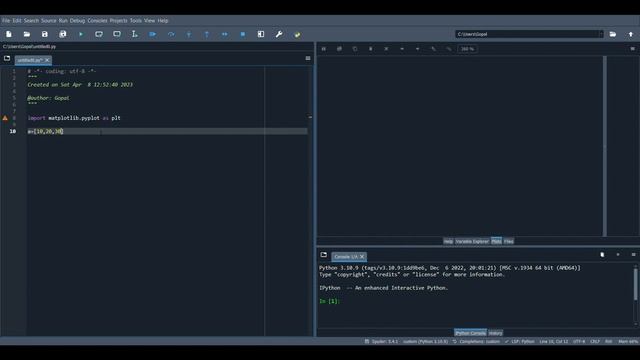Close the Console 1/A tab
The height and width of the screenshot is (360, 640).
click(x=362, y=257)
